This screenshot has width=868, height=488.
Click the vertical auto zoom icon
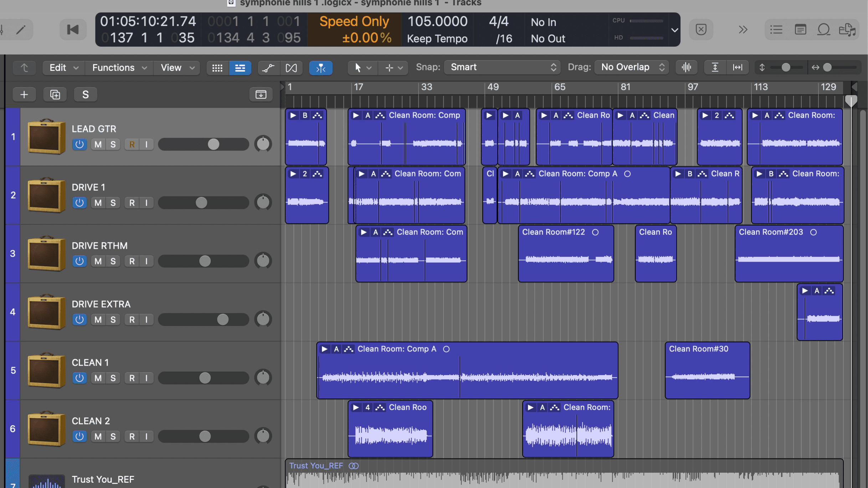pos(715,67)
